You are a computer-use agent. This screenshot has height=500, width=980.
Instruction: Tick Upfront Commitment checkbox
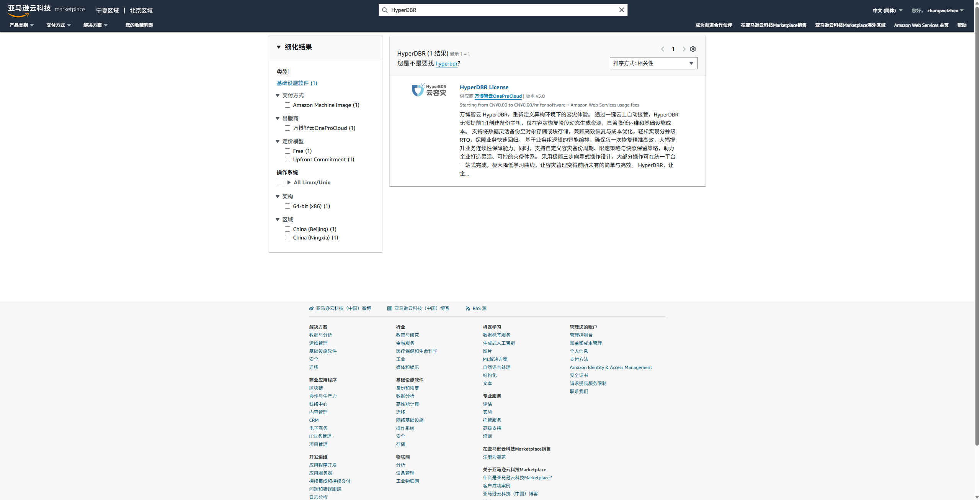point(287,159)
